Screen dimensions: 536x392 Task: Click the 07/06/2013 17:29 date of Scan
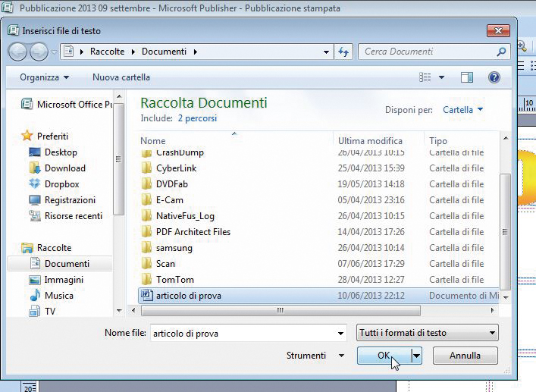click(371, 264)
